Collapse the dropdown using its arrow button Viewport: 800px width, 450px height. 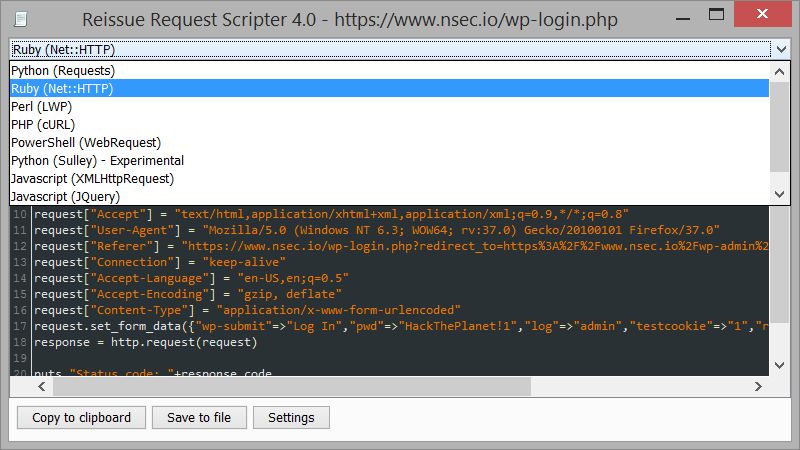point(781,49)
